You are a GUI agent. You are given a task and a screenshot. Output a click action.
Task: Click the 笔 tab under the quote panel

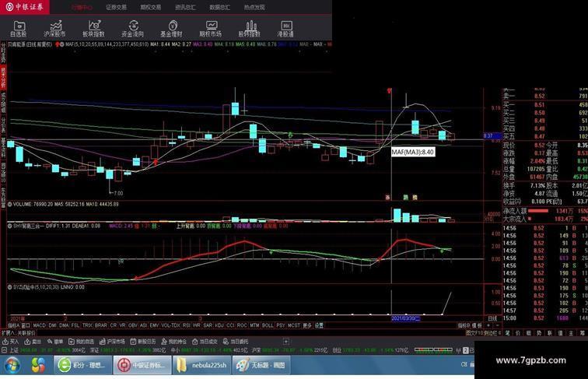(x=507, y=333)
